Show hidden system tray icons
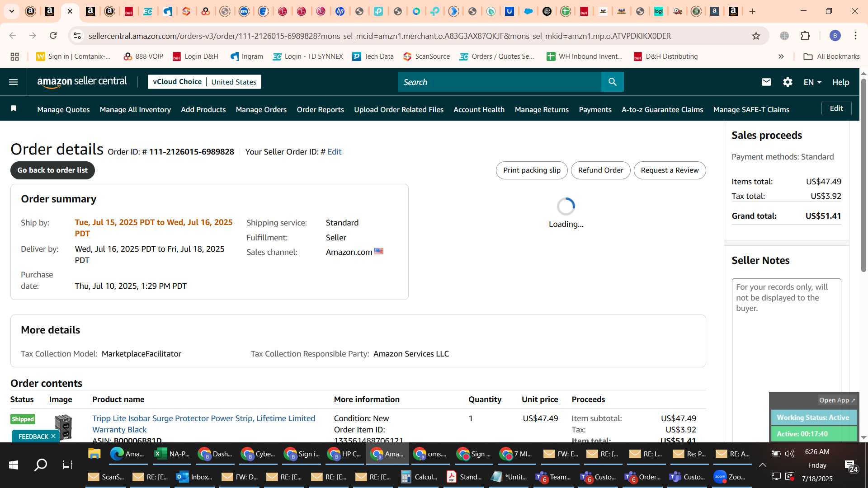This screenshot has height=488, width=868. (763, 465)
